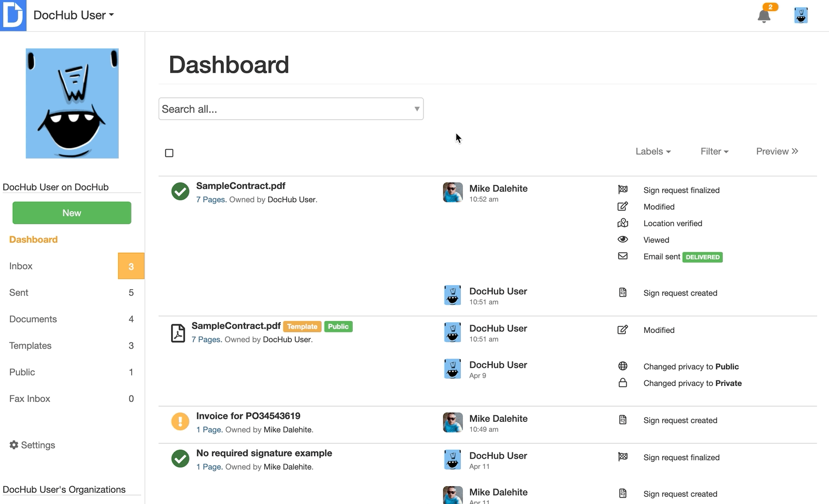
Task: Click the Settings gear icon
Action: click(x=14, y=445)
